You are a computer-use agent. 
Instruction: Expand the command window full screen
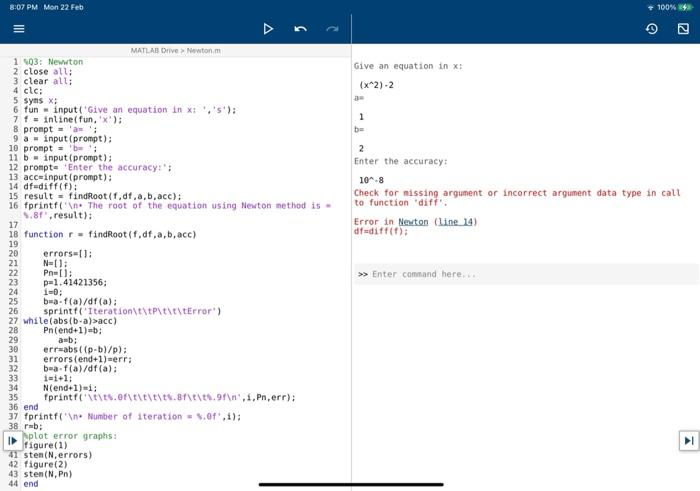(x=683, y=29)
